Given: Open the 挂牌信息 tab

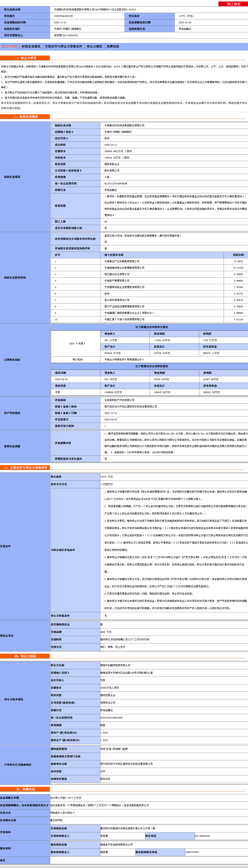Looking at the screenshot, I should coord(113,46).
